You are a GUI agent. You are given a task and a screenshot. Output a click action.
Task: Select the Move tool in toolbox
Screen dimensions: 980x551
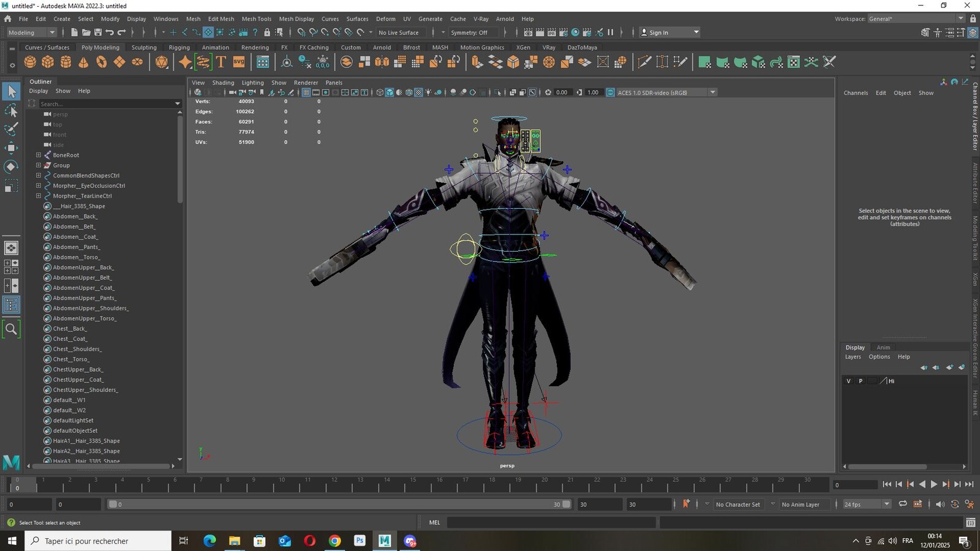[x=11, y=148]
